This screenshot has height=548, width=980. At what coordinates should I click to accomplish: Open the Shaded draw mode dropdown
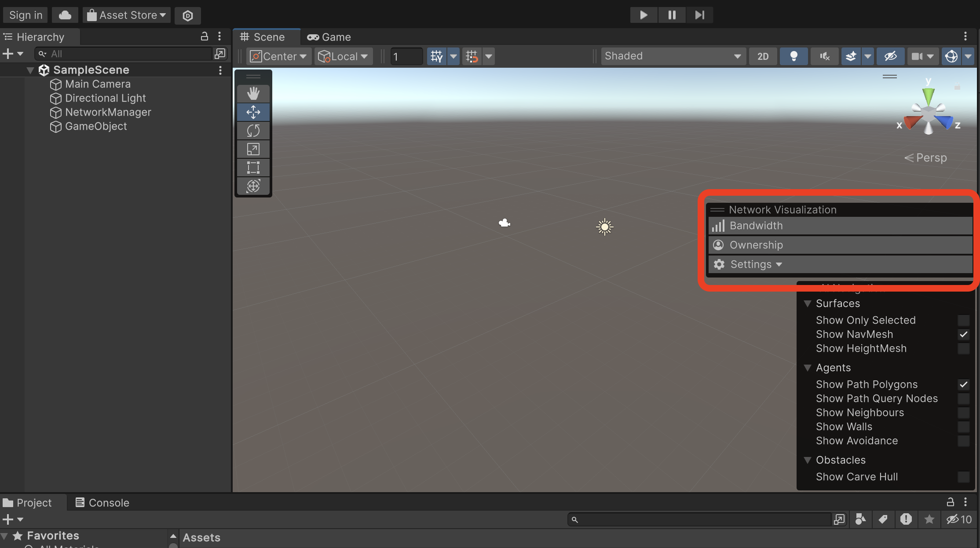click(x=673, y=56)
